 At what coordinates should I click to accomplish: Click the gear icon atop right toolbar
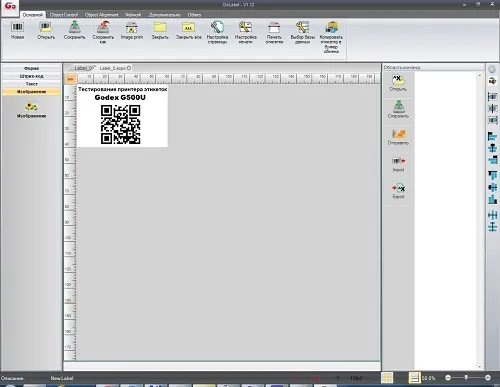492,69
